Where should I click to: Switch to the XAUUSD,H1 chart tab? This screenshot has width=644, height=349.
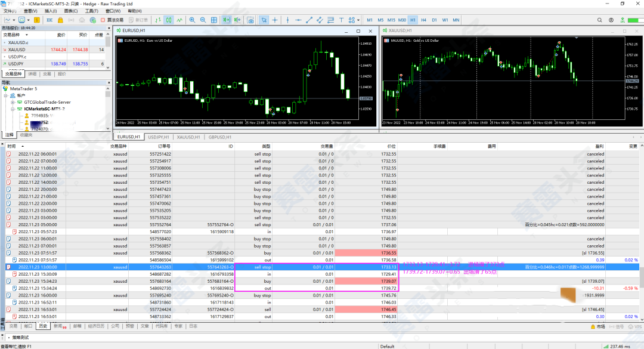click(188, 137)
